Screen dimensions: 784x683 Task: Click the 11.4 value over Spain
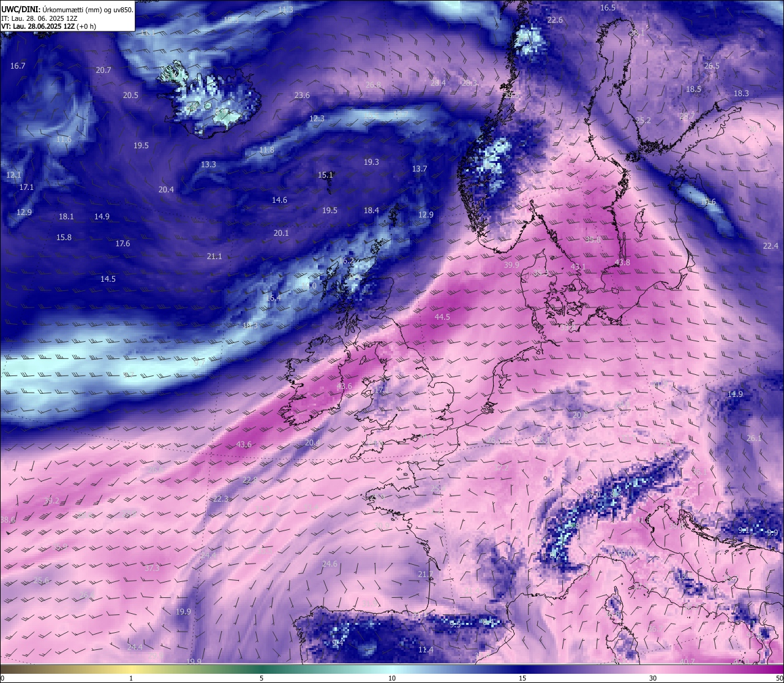point(426,649)
